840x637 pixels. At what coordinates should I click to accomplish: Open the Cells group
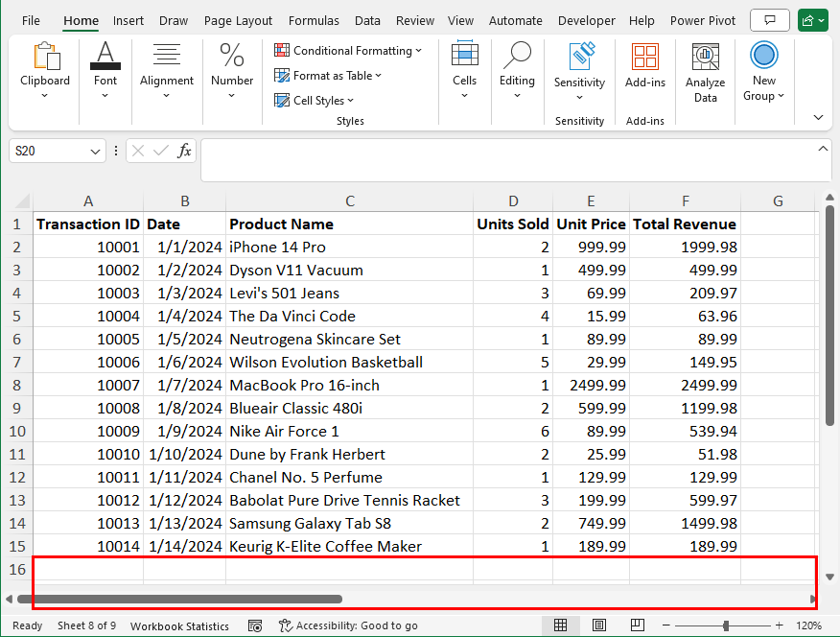pos(464,71)
